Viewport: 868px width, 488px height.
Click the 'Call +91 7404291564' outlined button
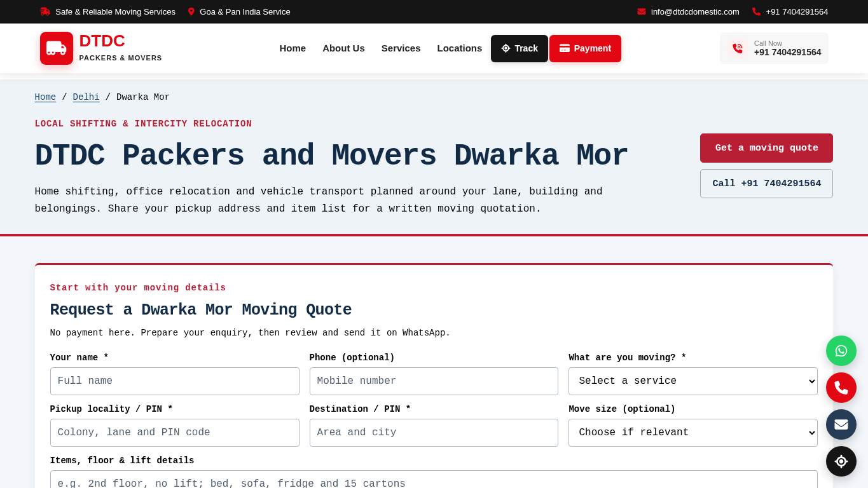766,184
